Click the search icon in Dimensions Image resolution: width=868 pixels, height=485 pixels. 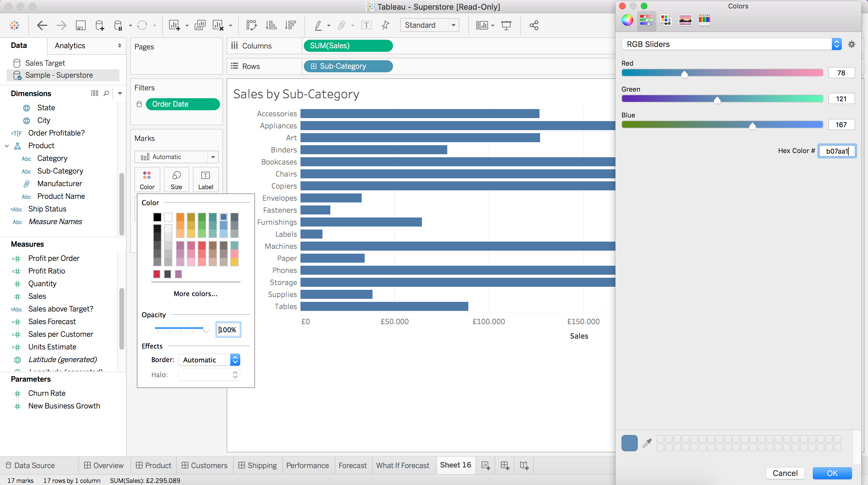(x=106, y=93)
